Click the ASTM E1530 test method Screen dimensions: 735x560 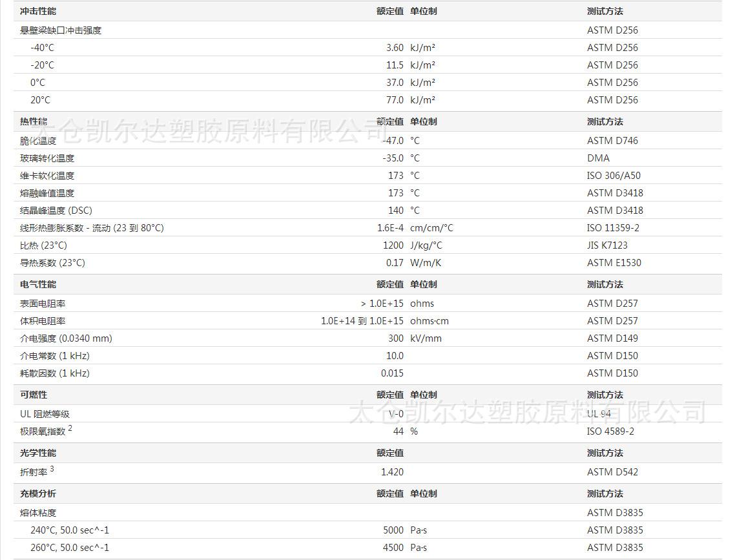click(x=614, y=263)
